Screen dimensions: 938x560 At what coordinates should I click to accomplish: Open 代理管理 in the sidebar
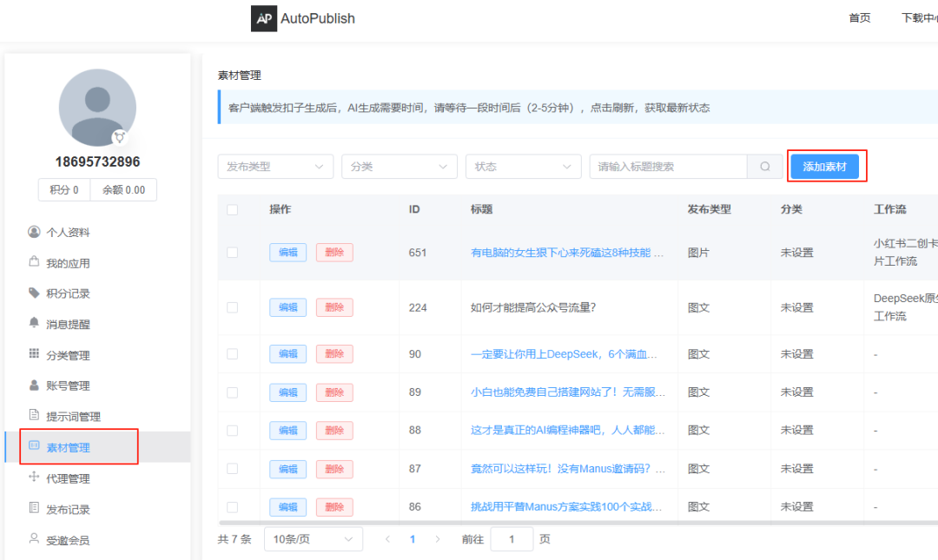point(69,478)
